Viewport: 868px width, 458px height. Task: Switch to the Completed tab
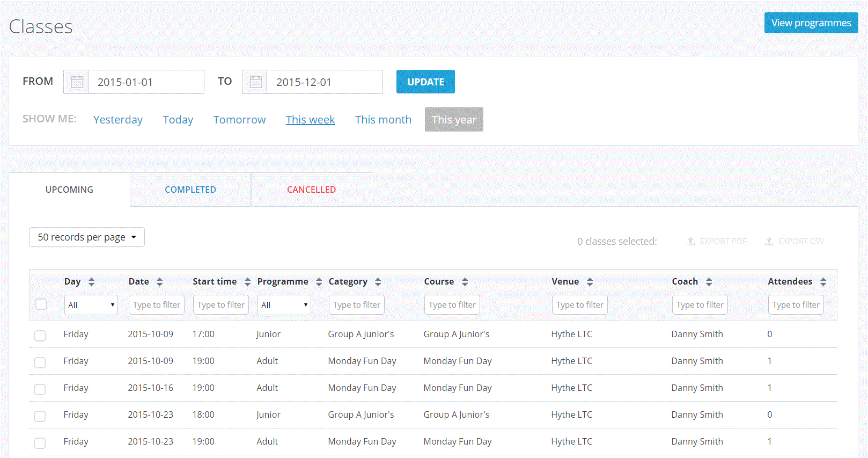tap(190, 190)
